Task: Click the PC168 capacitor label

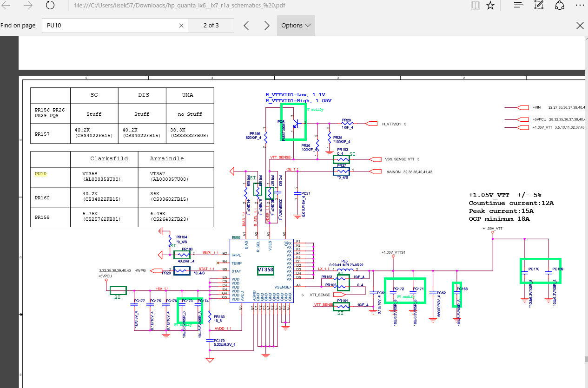Action: (x=462, y=289)
